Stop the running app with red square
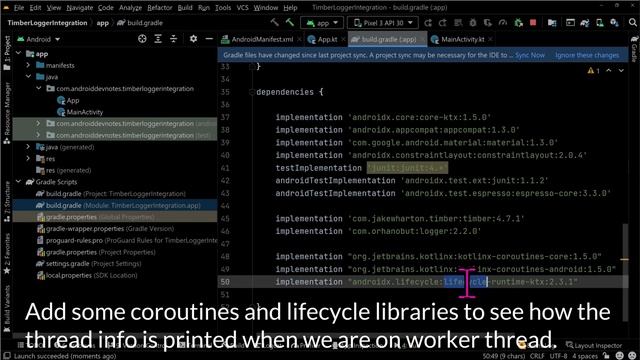Screen dimensions: 640x360 [x=533, y=23]
